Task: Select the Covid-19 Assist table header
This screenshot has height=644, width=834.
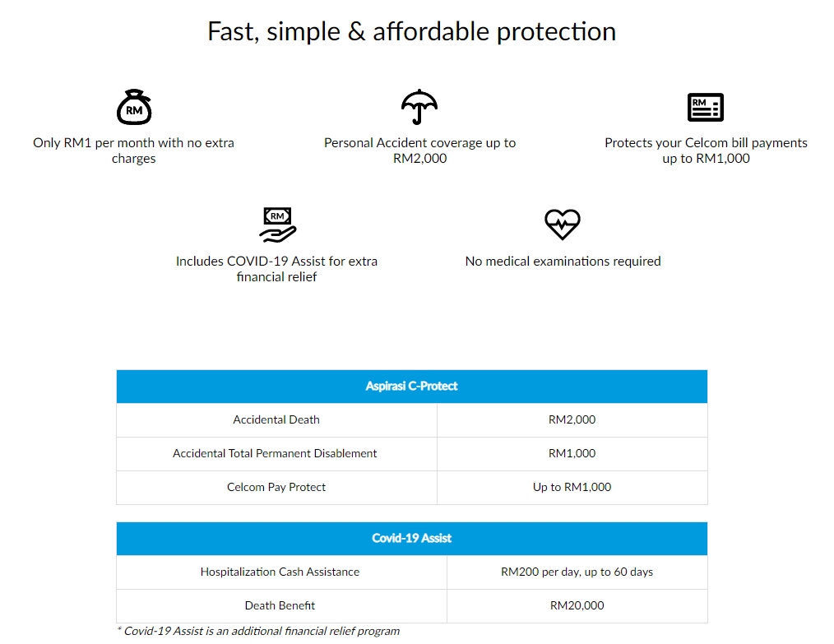Action: point(411,538)
